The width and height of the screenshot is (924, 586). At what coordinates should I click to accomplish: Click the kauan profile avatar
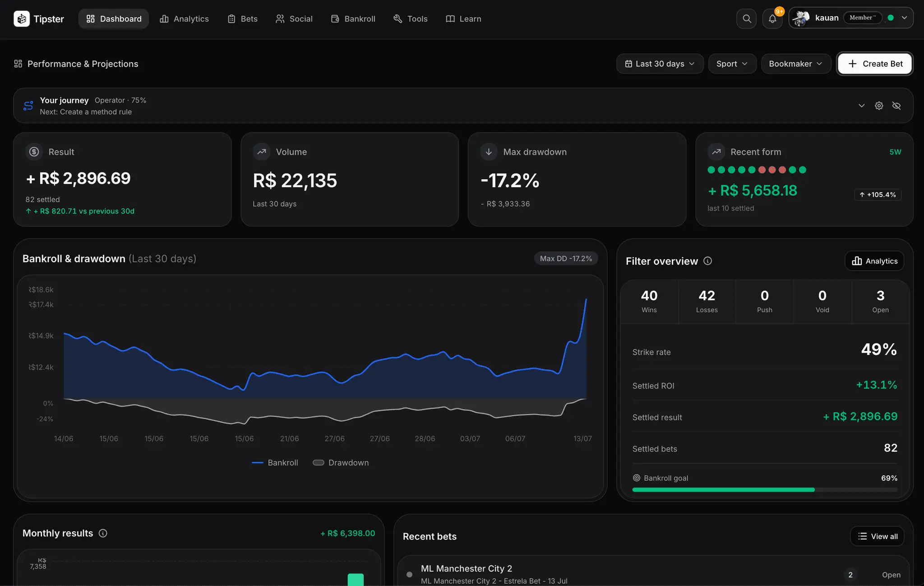point(801,18)
